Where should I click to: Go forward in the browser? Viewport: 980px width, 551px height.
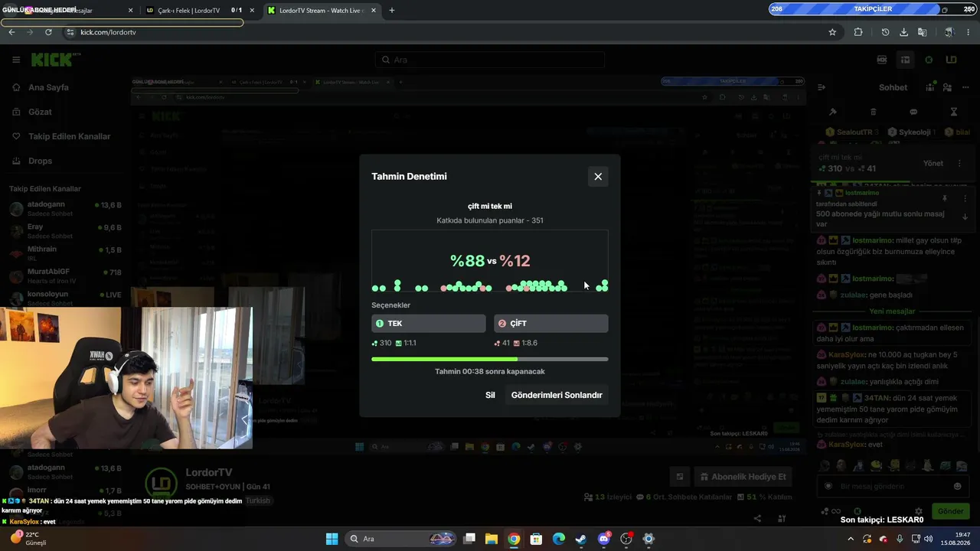coord(30,32)
